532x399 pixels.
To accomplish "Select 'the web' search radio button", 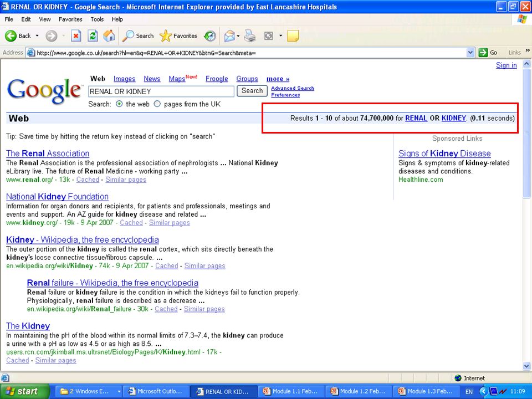I will pyautogui.click(x=119, y=104).
